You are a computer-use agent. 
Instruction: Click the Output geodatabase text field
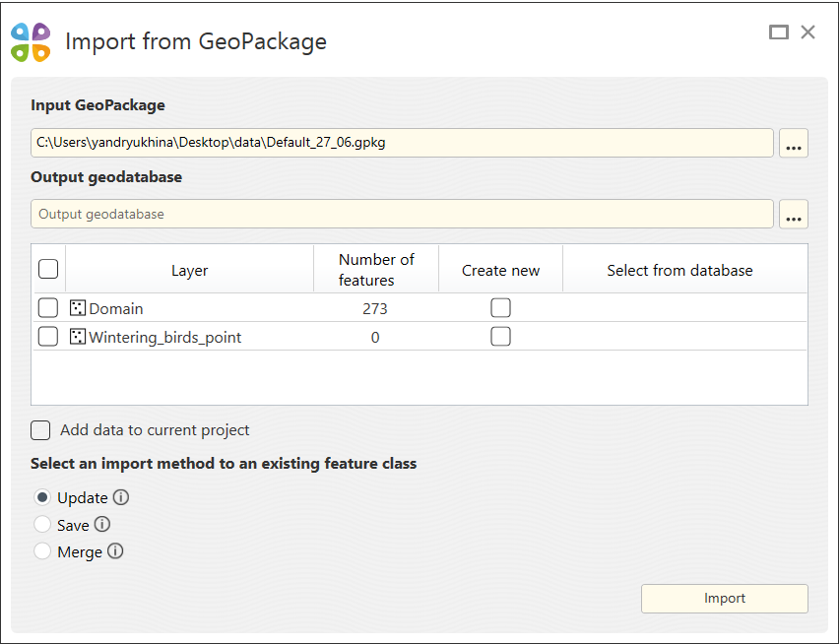402,214
